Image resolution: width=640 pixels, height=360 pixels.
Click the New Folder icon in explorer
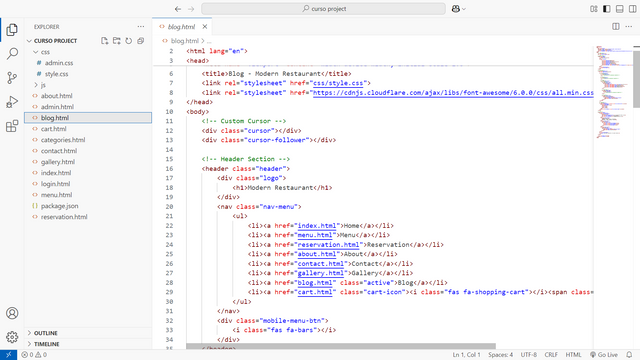[x=117, y=41]
